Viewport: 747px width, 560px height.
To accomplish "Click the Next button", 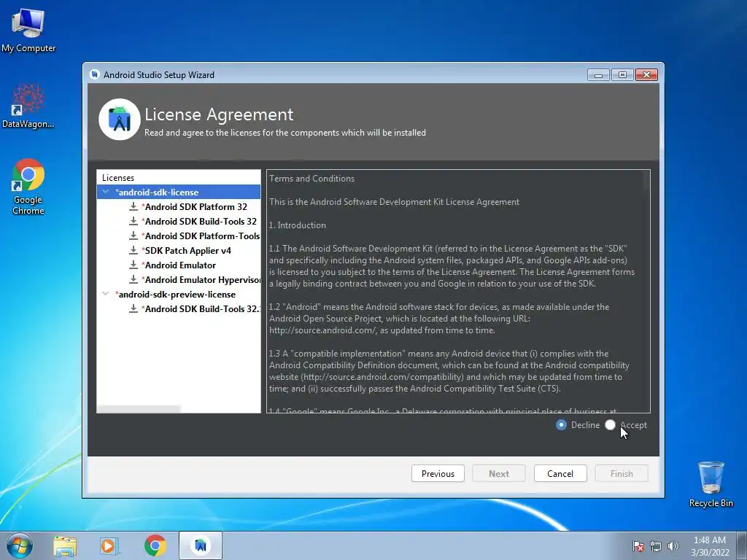I will click(499, 473).
